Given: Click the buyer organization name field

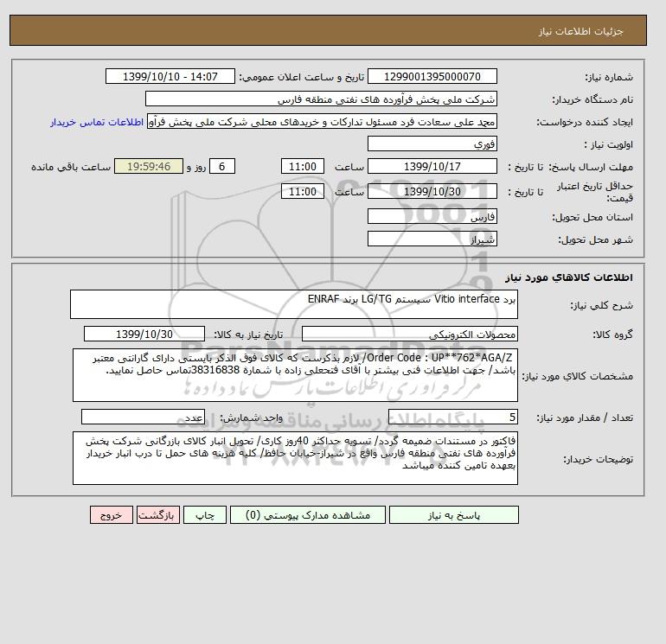Looking at the screenshot, I should pyautogui.click(x=321, y=99).
